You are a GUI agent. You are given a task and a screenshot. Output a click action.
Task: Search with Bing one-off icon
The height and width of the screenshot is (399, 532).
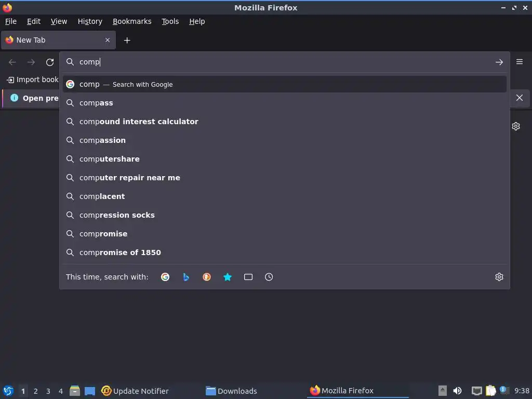(186, 277)
